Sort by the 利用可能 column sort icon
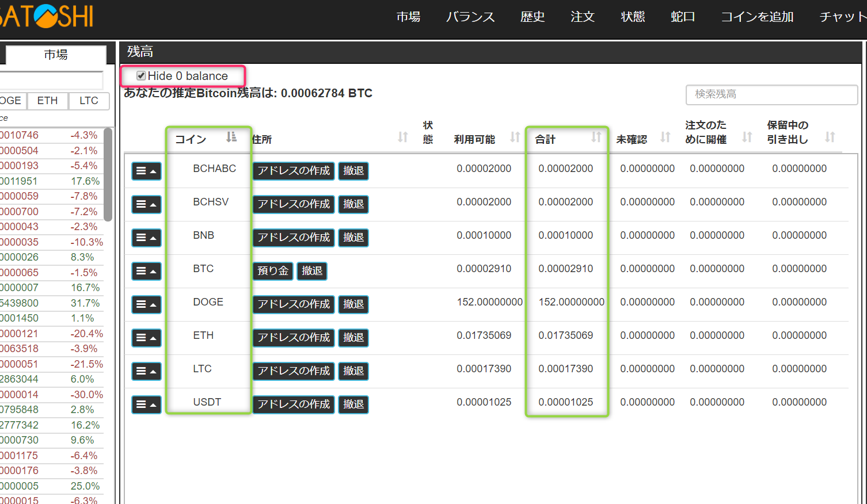The image size is (867, 504). pos(515,137)
